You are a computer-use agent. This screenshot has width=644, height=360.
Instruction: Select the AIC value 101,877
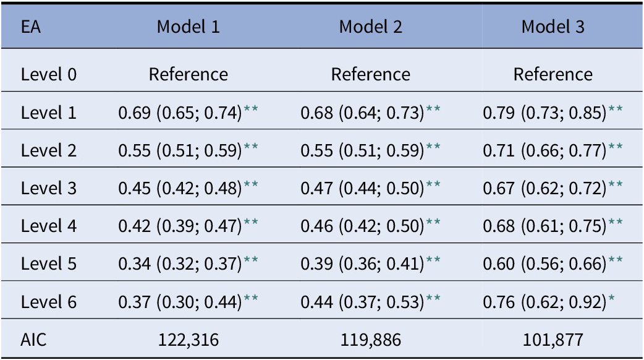click(x=553, y=340)
